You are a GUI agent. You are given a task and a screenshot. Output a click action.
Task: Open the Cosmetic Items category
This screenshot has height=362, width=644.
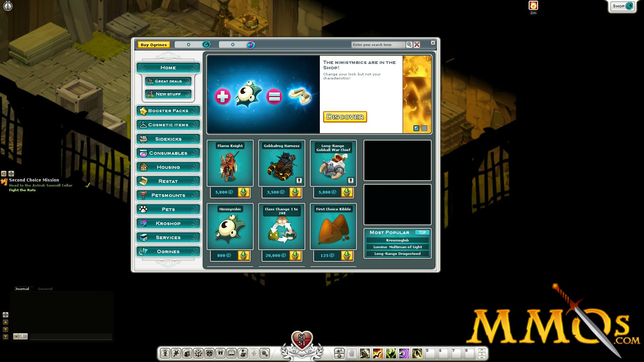click(x=168, y=125)
